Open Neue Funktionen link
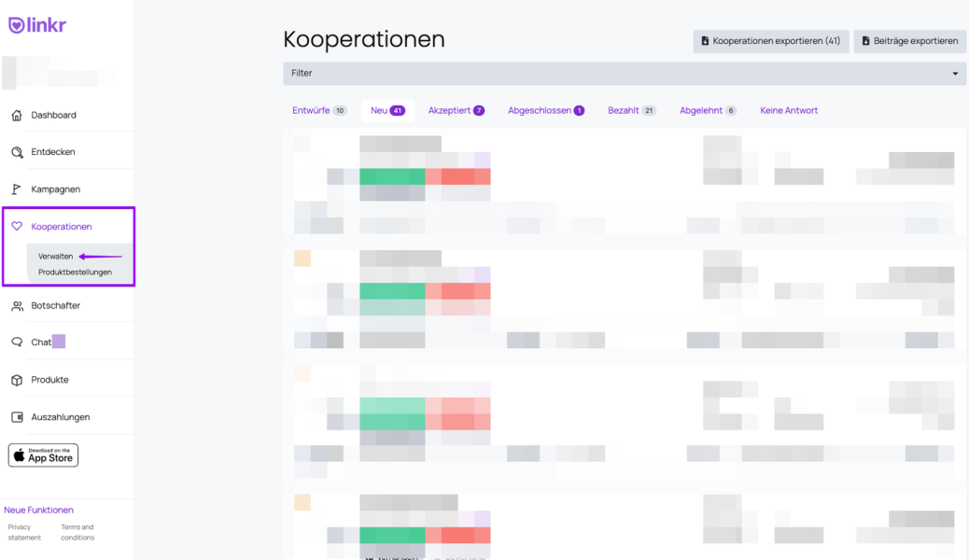This screenshot has width=969, height=560. click(38, 510)
